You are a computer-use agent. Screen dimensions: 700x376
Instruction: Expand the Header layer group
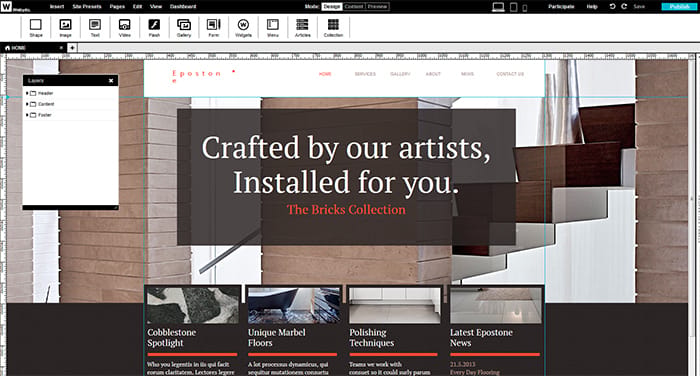[27, 93]
